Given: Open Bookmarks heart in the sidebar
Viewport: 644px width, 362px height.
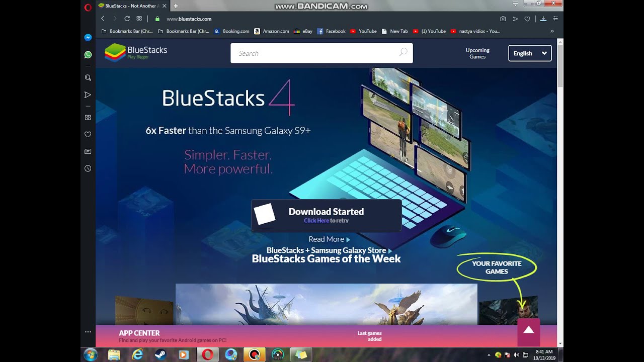Looking at the screenshot, I should click(x=88, y=134).
